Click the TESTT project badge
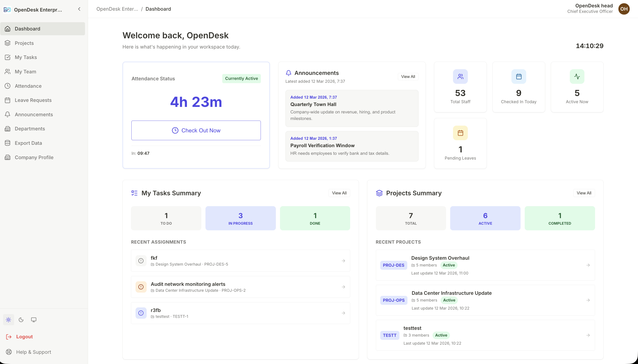 click(x=390, y=335)
